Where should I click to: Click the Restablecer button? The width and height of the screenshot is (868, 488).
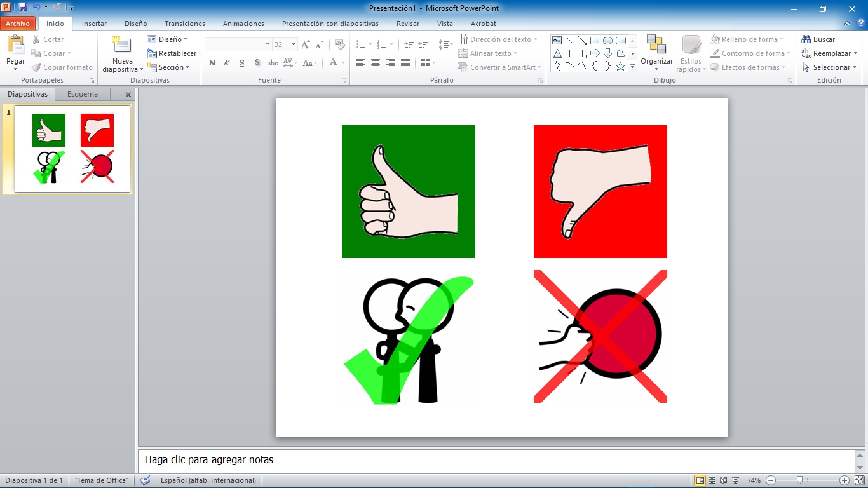[172, 53]
